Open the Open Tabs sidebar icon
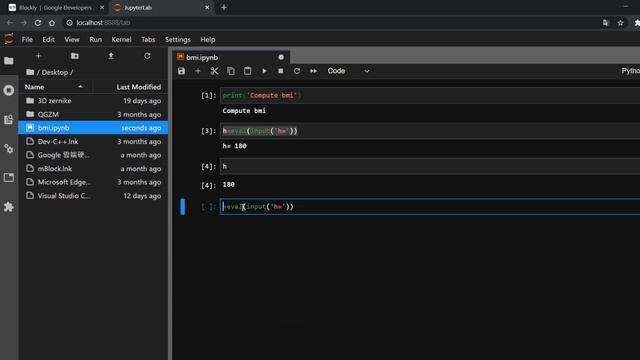Image resolution: width=640 pixels, height=360 pixels. [x=9, y=178]
